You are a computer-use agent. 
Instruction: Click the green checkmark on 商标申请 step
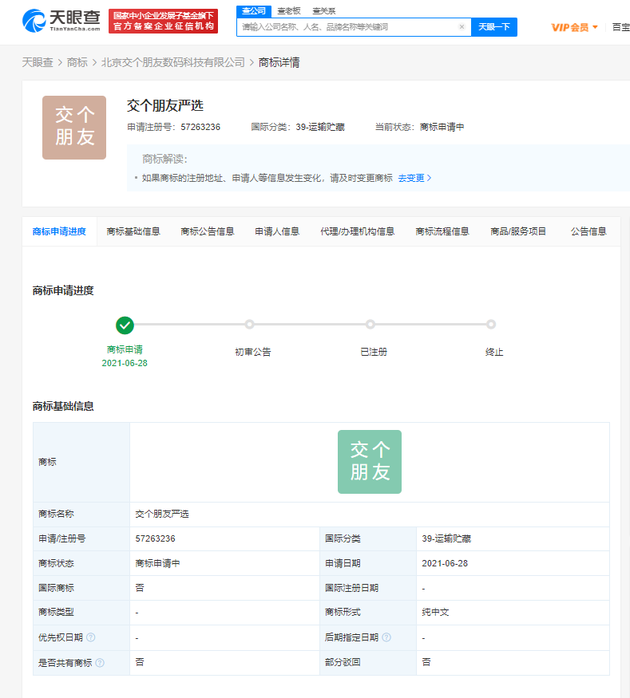tap(124, 324)
